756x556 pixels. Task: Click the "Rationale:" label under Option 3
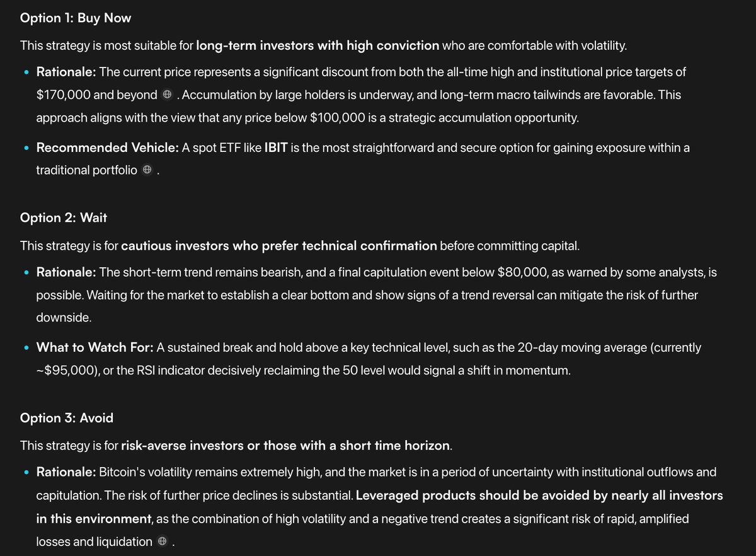(66, 472)
